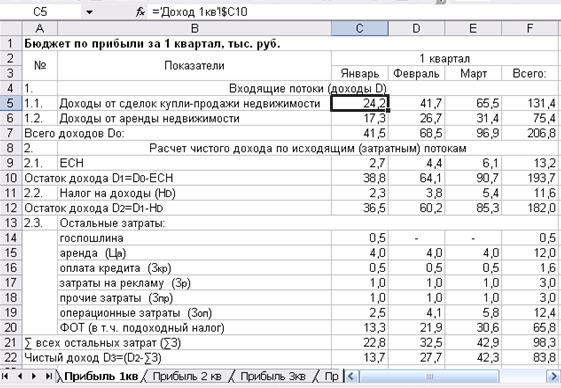Switch to Прибыль 3кв sheet tab
The image size is (561, 388).
(x=273, y=376)
